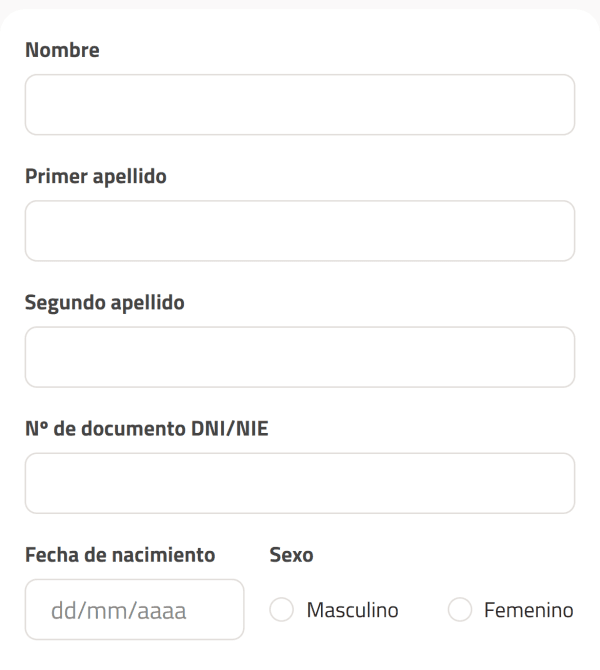Select the Segundo apellido text field
600x670 pixels.
[x=299, y=357]
